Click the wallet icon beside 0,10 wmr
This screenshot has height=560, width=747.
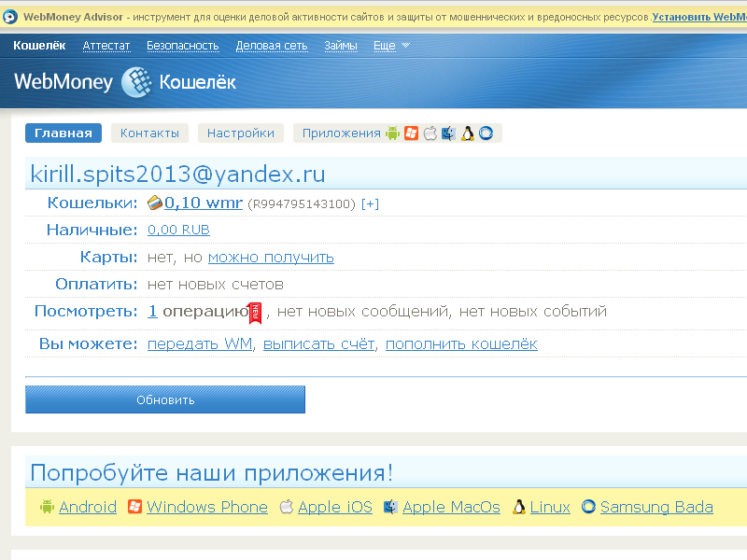click(155, 203)
